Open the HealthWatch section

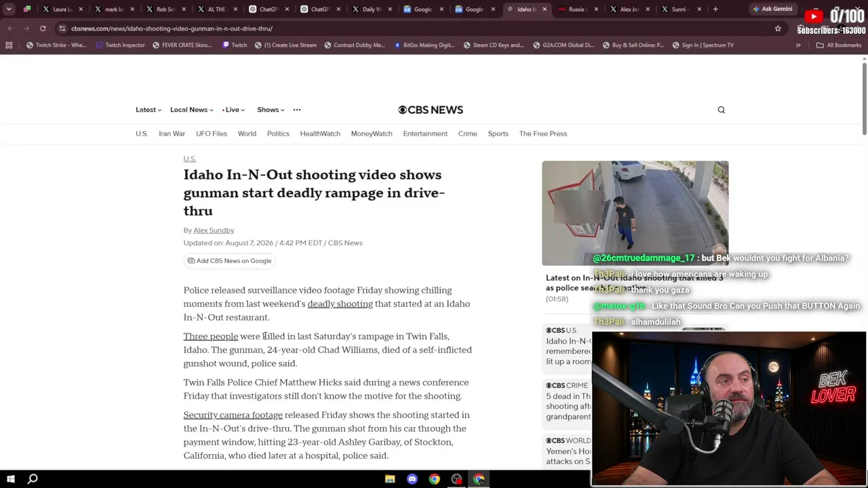(320, 134)
